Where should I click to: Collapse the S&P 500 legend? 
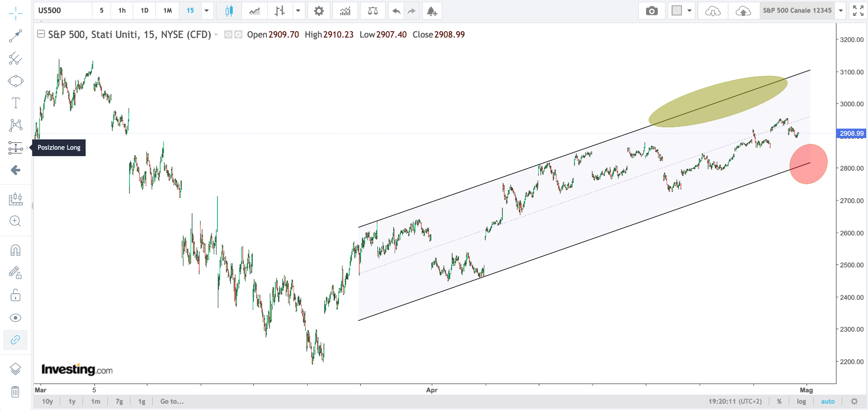[41, 34]
